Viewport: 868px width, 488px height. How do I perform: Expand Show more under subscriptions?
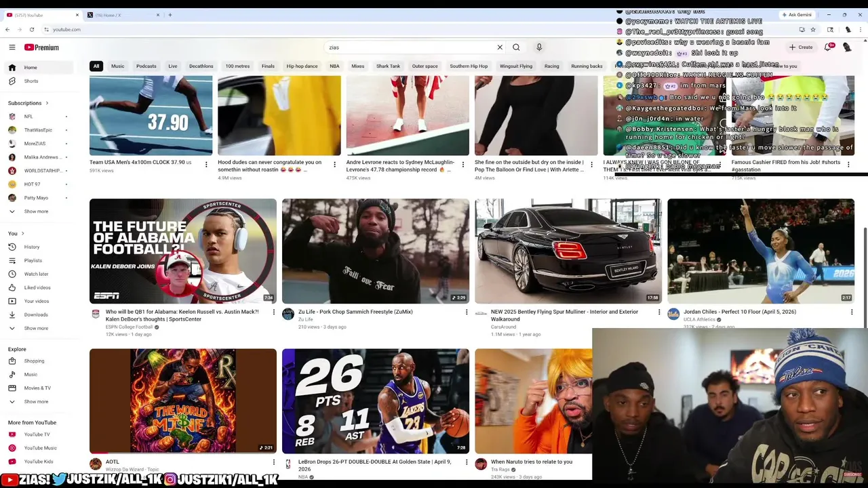[x=36, y=211]
